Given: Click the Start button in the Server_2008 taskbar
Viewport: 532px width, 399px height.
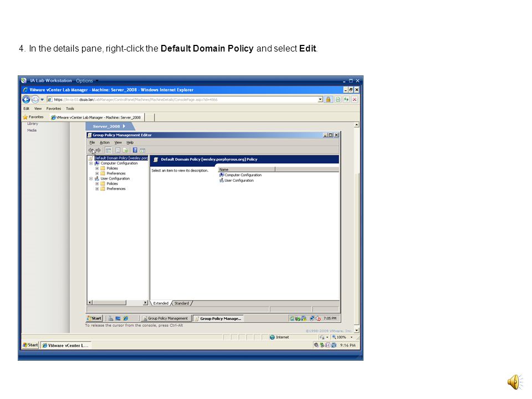Looking at the screenshot, I should click(x=94, y=318).
